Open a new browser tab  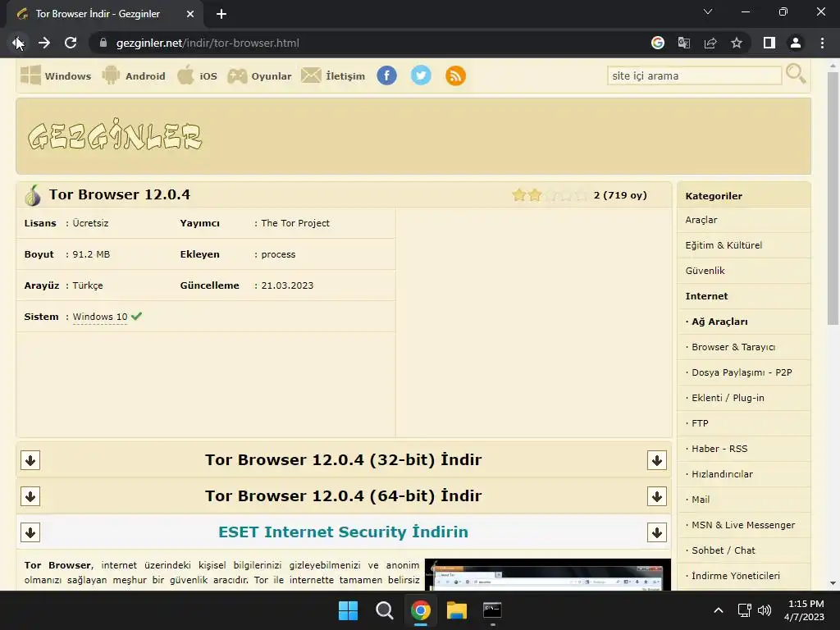coord(221,14)
